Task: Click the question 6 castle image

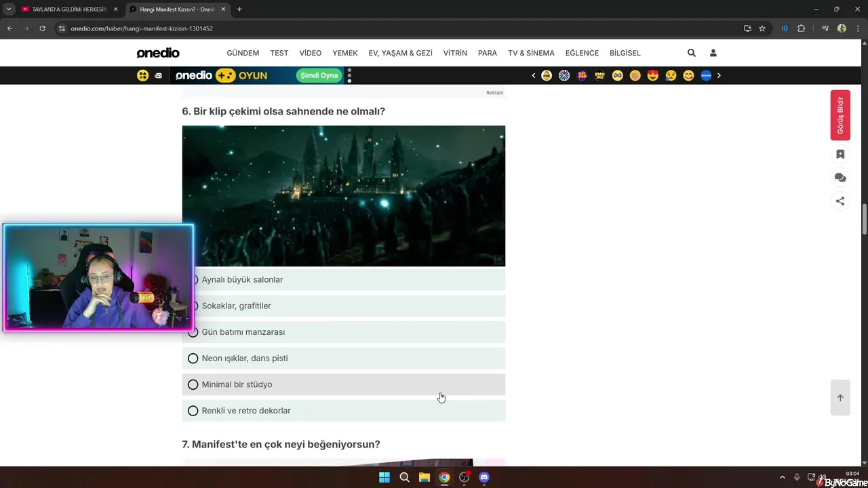Action: click(x=344, y=196)
